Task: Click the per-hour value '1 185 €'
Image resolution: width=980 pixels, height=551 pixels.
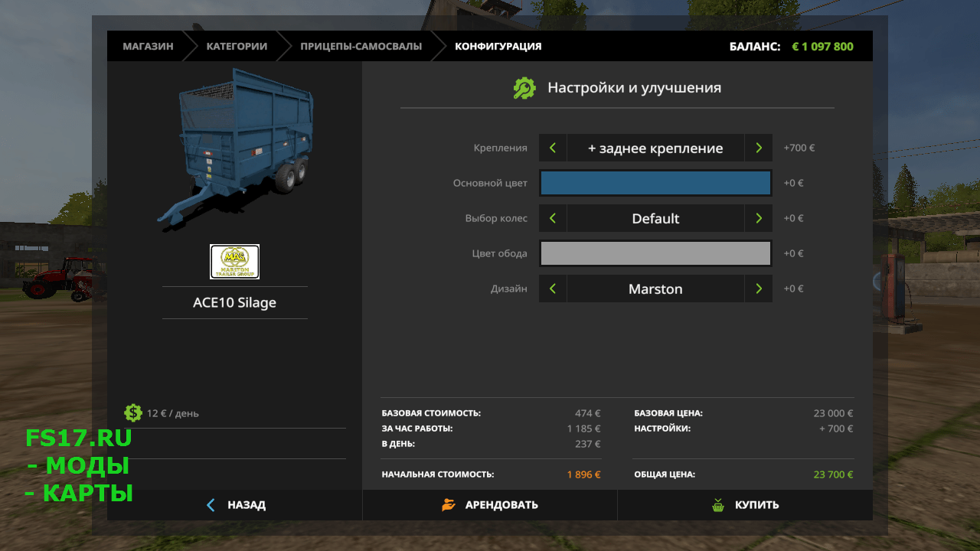Action: pos(583,429)
